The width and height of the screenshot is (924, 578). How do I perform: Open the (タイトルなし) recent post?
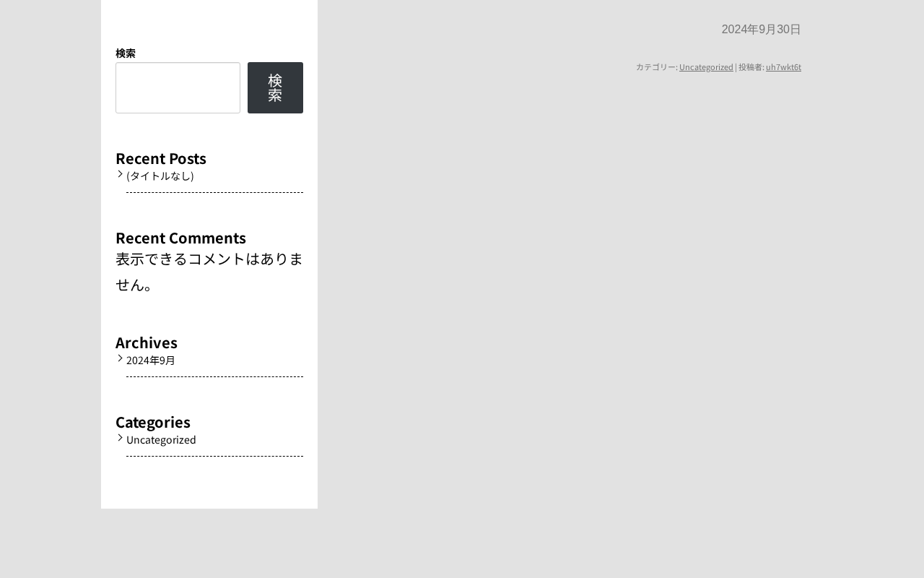click(x=160, y=176)
